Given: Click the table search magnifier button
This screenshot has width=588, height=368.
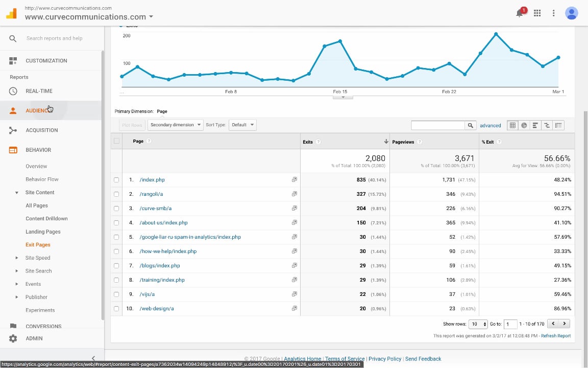Looking at the screenshot, I should (x=470, y=125).
